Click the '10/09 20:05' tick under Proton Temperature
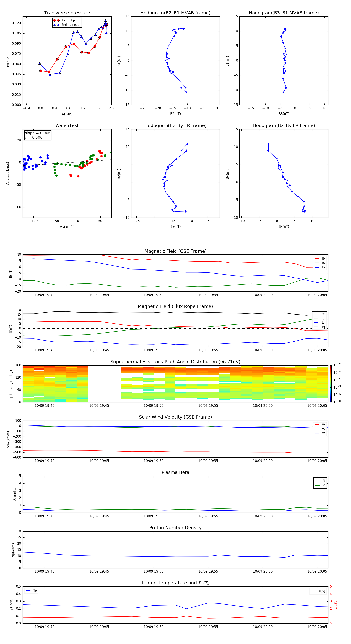The height and width of the screenshot is (644, 351). 317,627
